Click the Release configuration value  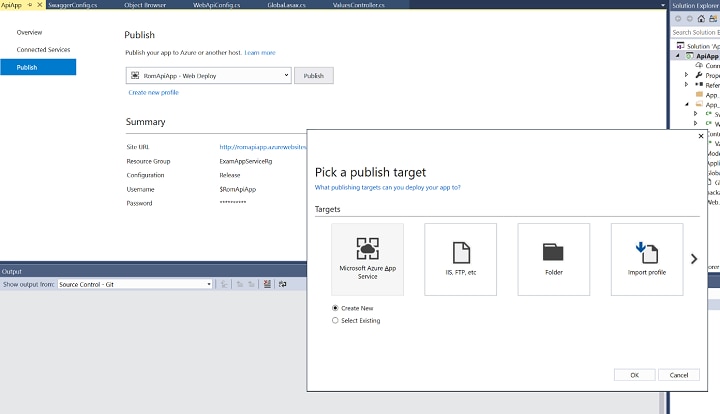(230, 175)
